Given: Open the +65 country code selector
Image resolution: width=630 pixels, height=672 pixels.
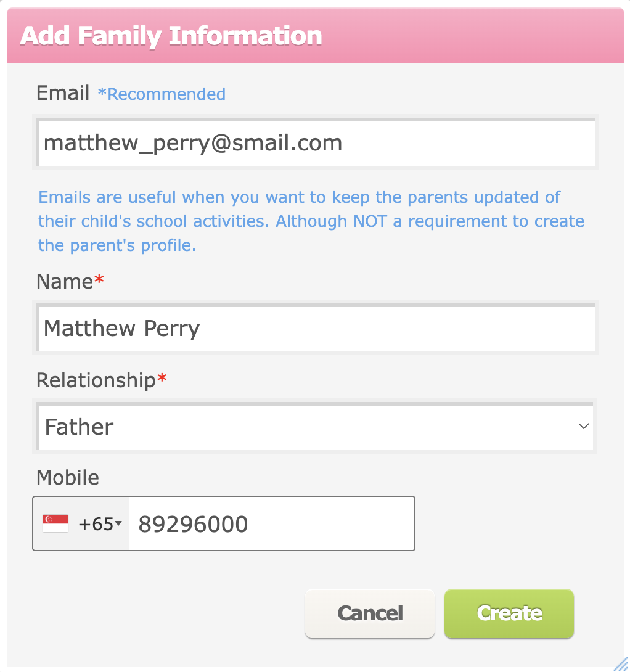Looking at the screenshot, I should click(81, 524).
